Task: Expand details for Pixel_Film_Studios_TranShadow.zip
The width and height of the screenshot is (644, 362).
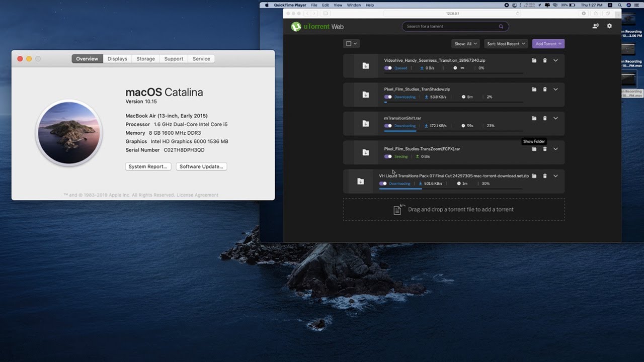Action: coord(555,89)
